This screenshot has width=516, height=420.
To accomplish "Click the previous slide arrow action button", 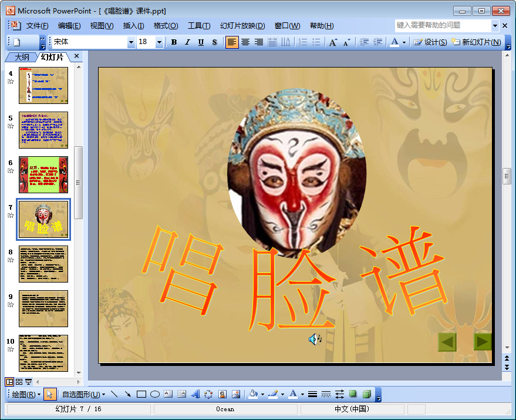I will pos(447,342).
